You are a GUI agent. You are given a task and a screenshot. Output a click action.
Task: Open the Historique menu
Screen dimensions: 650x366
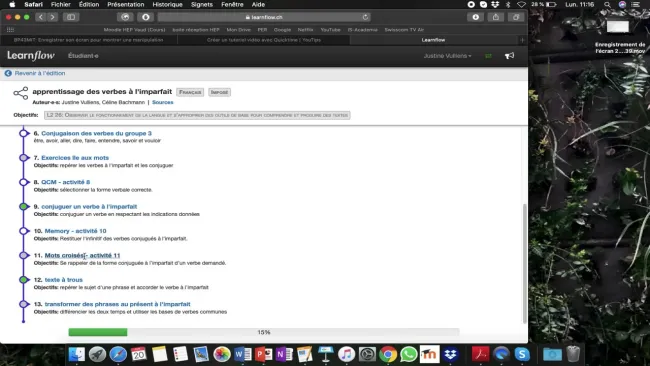click(167, 5)
